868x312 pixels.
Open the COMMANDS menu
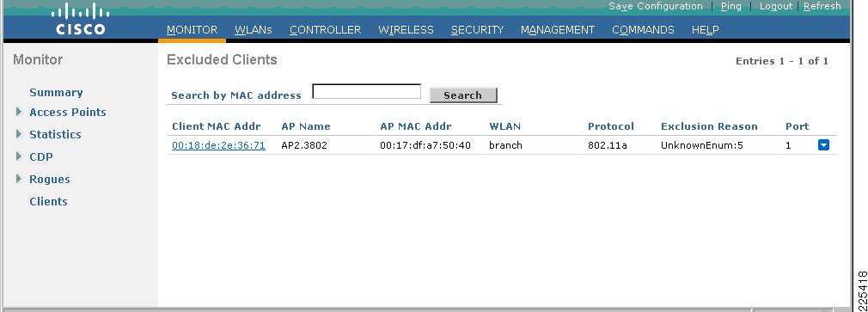point(643,30)
